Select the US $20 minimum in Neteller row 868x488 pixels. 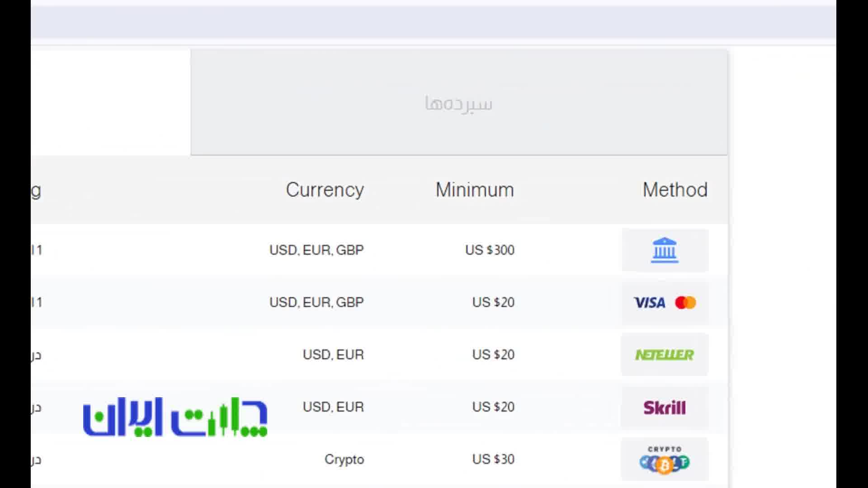(493, 355)
